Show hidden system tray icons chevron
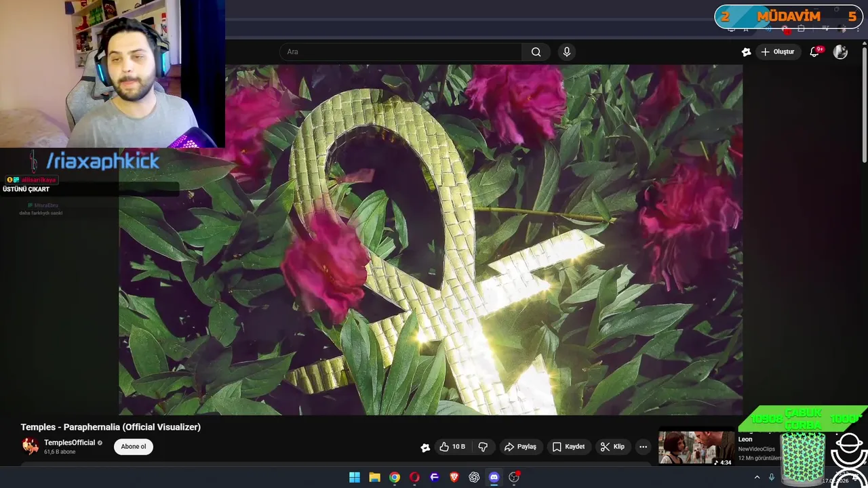The width and height of the screenshot is (868, 488). click(757, 477)
